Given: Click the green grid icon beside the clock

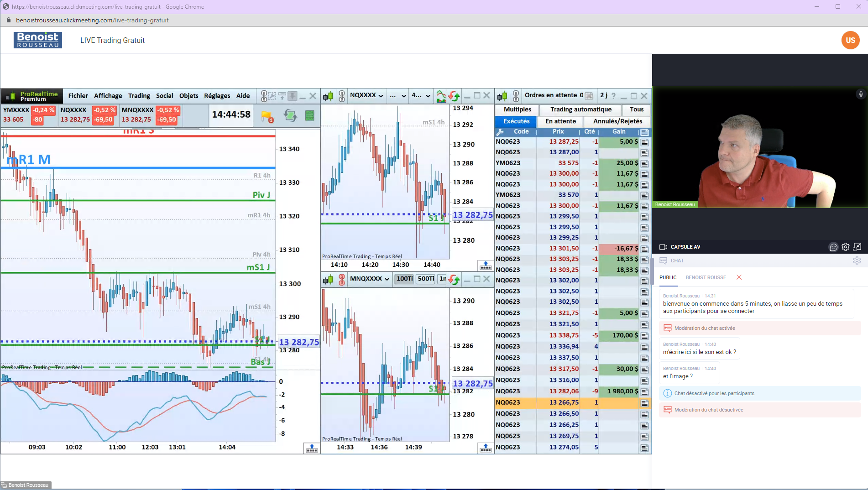Looking at the screenshot, I should (309, 116).
